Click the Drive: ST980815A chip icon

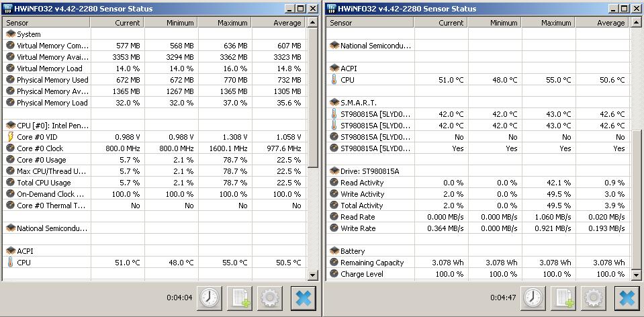(x=334, y=171)
